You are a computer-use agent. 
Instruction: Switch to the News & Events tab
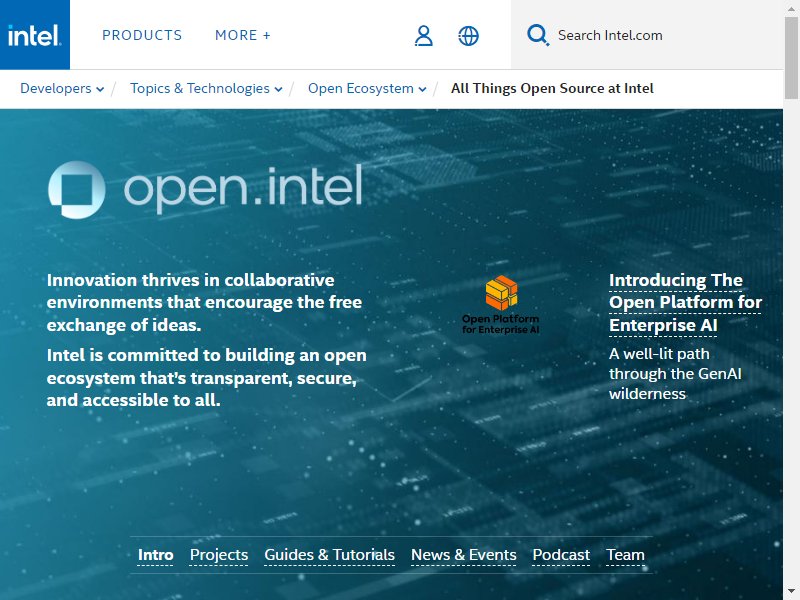click(x=464, y=555)
